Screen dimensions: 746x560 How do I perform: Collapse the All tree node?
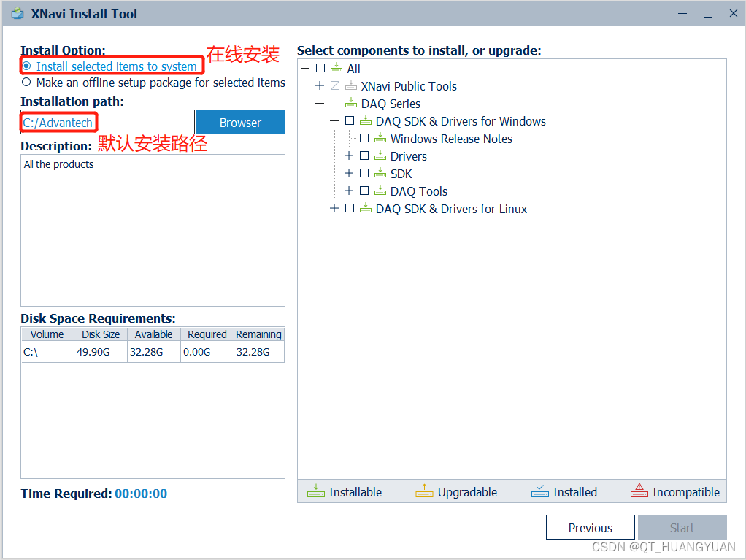click(305, 69)
